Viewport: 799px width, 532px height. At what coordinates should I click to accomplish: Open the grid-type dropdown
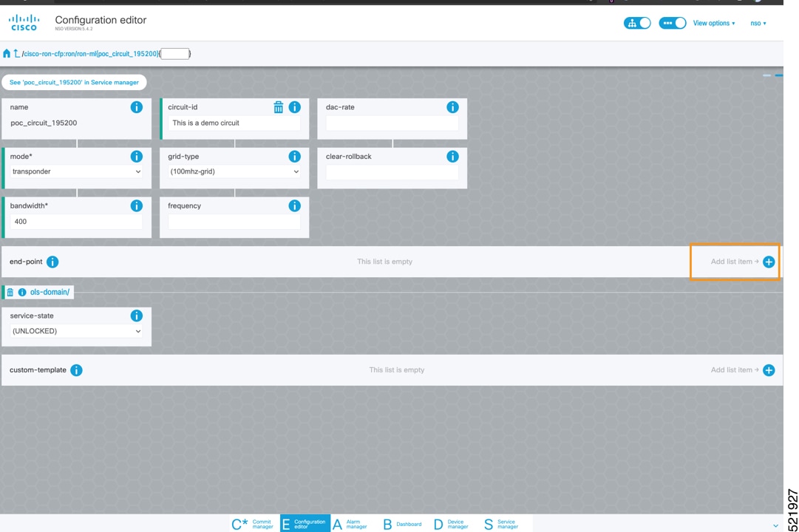coord(234,171)
